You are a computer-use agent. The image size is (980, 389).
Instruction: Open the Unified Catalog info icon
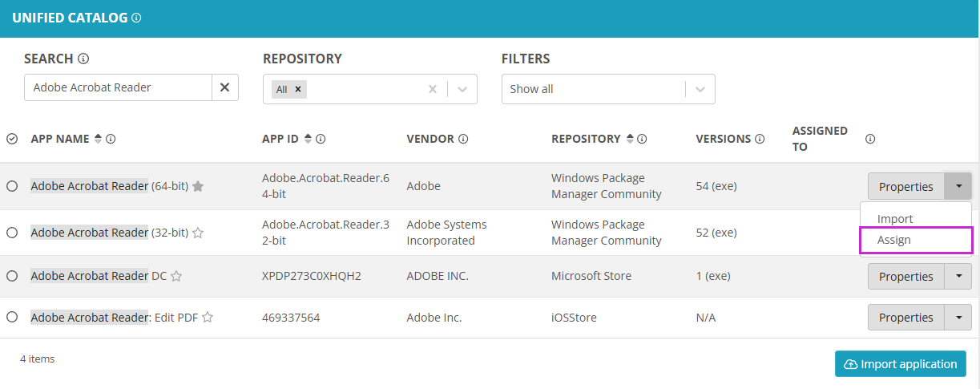(x=136, y=18)
